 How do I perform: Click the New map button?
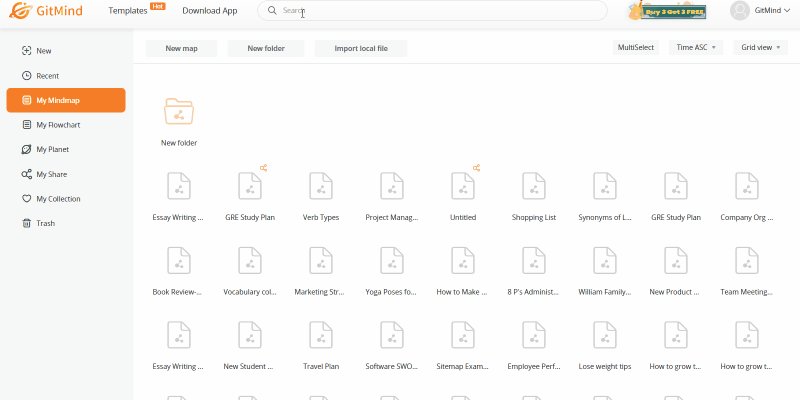pos(181,48)
